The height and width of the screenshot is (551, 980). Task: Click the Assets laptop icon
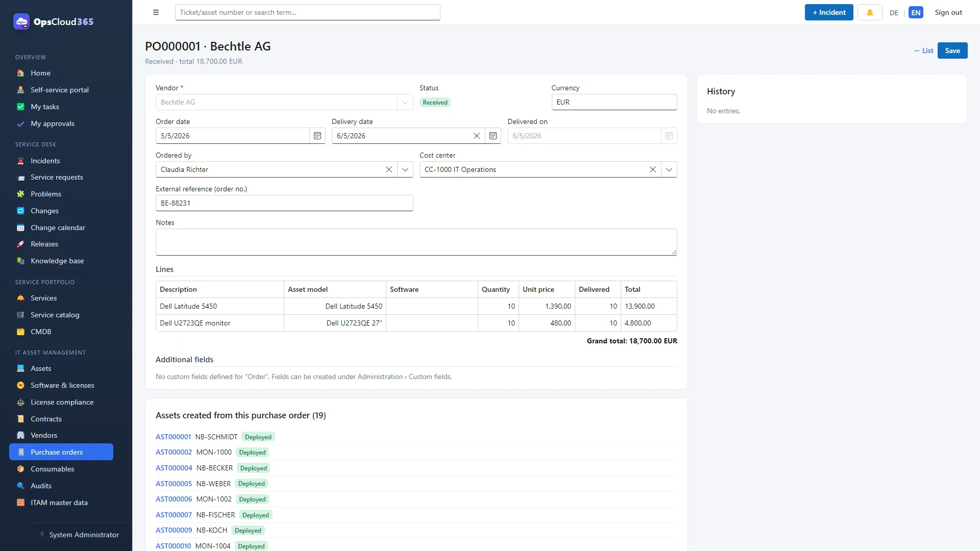[20, 368]
